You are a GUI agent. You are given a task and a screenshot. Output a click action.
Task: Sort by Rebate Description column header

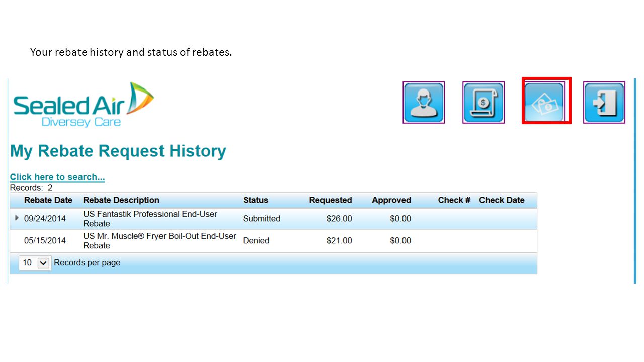[x=121, y=200]
